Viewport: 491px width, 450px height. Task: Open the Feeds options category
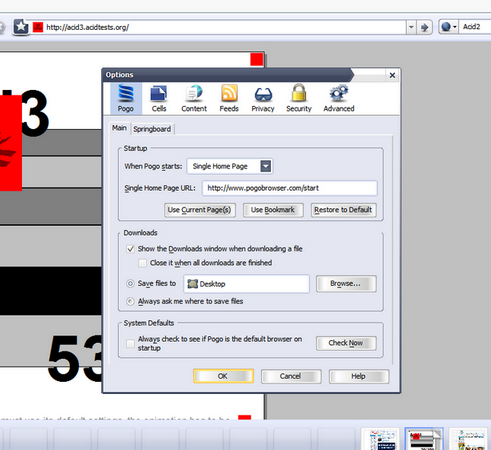(x=229, y=99)
